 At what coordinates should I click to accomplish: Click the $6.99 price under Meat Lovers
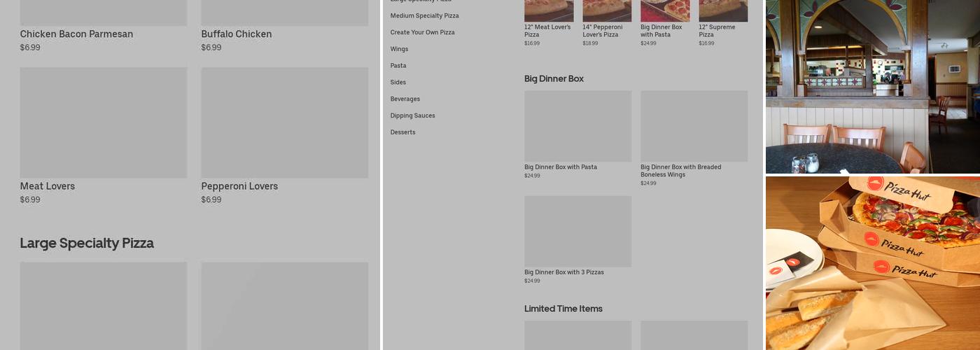[30, 199]
